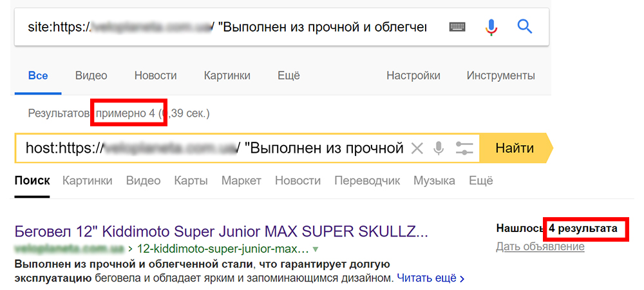This screenshot has width=644, height=290.
Task: Open Google "Ещё" more menu
Action: point(289,75)
